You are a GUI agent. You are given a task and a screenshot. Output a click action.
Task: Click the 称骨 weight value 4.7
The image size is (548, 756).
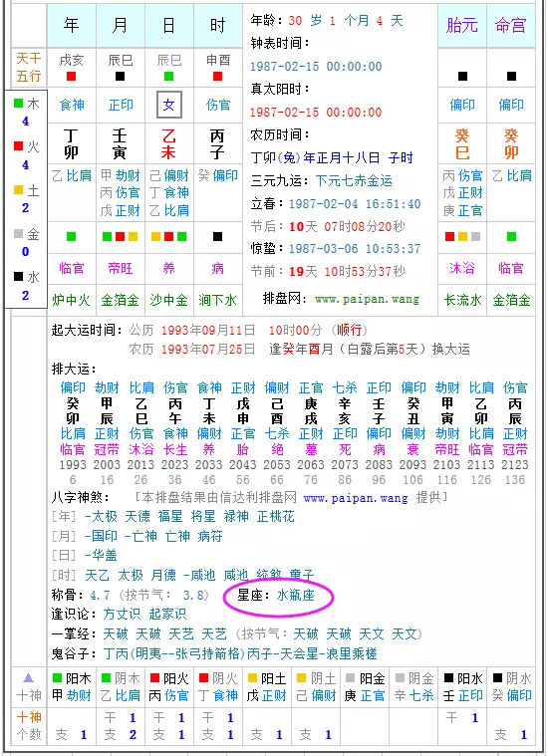[100, 596]
